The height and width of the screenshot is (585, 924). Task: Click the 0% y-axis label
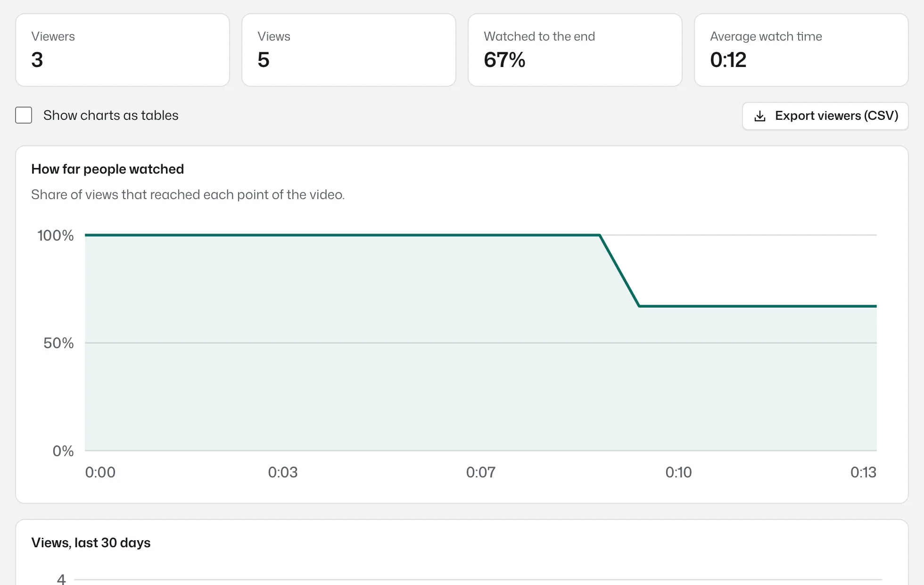click(63, 451)
